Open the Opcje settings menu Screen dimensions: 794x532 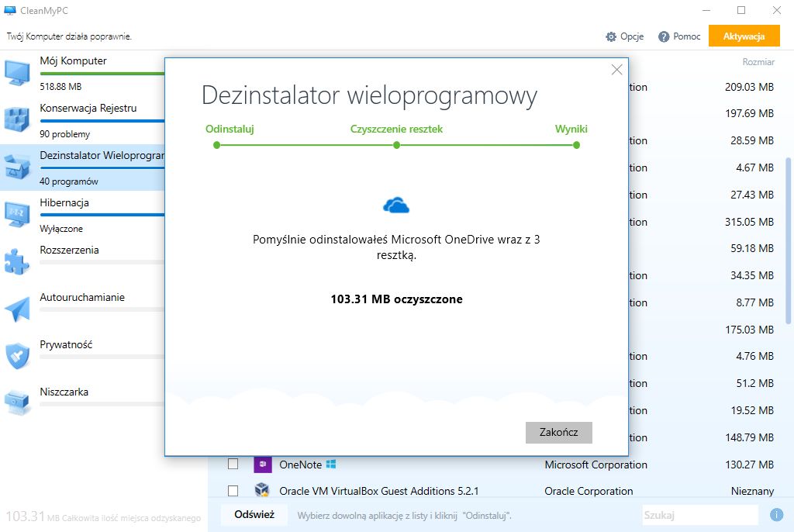coord(625,36)
